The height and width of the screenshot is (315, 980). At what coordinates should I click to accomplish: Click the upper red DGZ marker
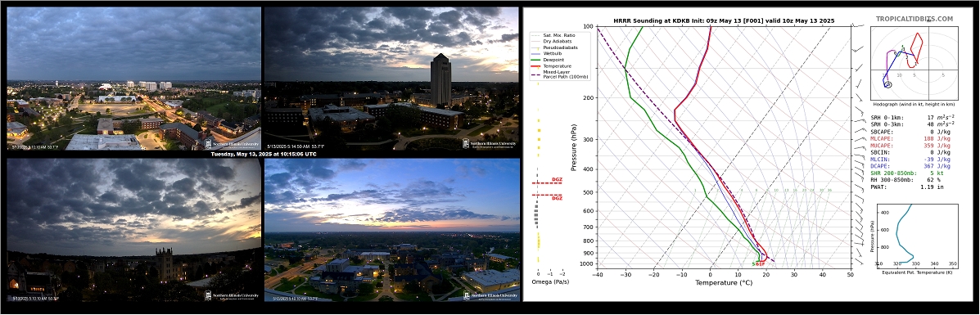[548, 182]
